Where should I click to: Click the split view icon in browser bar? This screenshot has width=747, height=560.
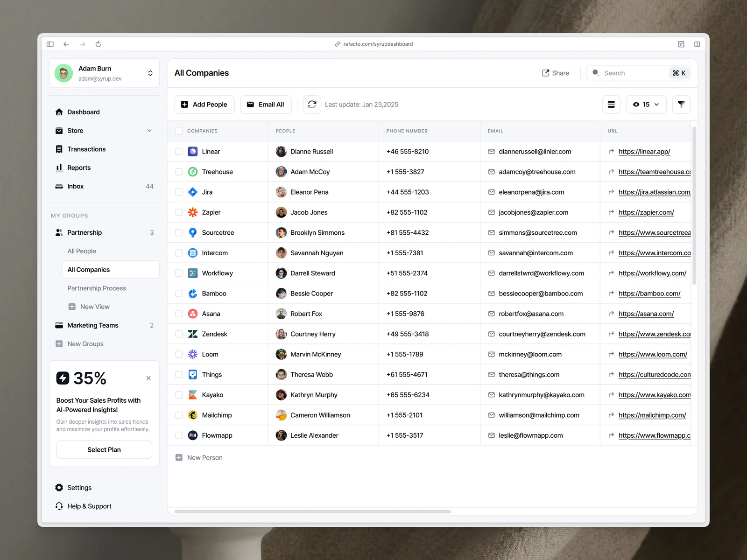click(x=697, y=44)
